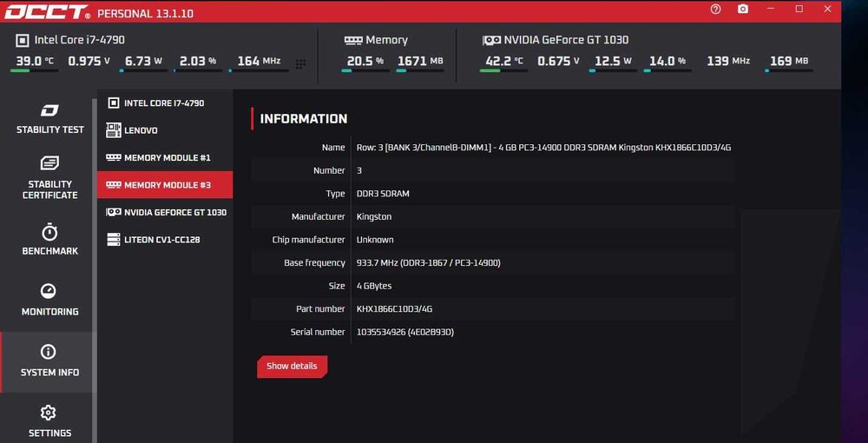Open the help question mark icon
The height and width of the screenshot is (443, 868).
(716, 10)
